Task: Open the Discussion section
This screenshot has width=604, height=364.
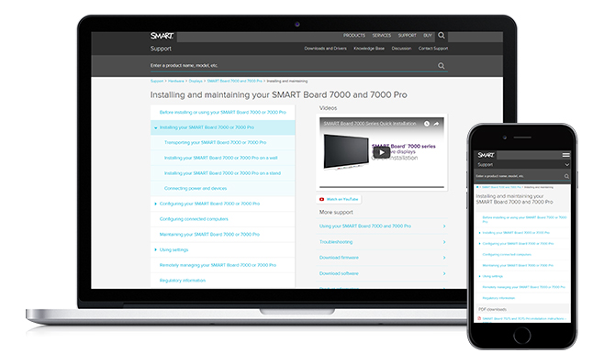Action: pyautogui.click(x=401, y=49)
